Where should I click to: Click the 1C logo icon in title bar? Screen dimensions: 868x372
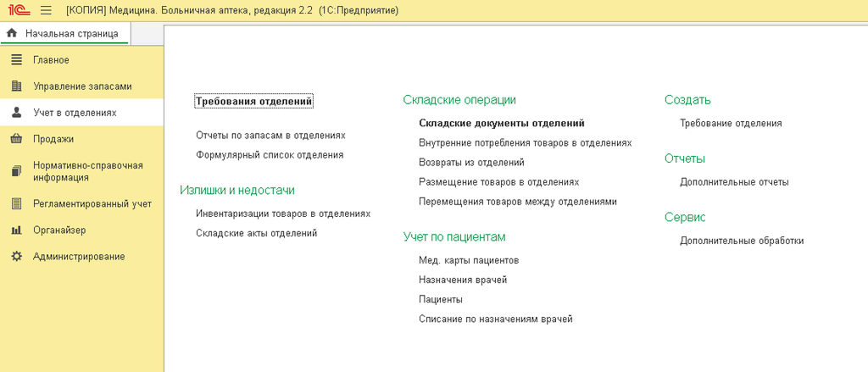[x=17, y=9]
